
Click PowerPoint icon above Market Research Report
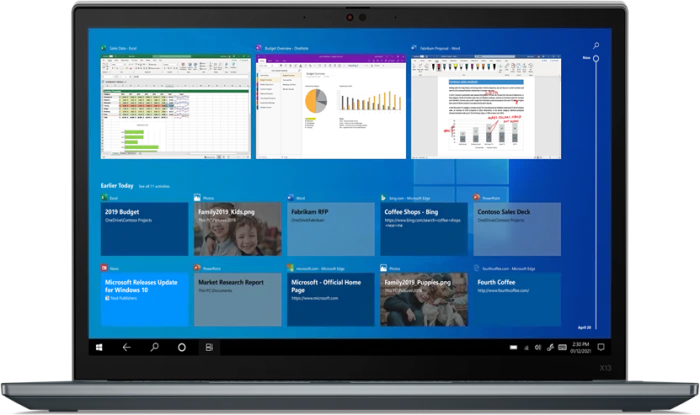point(197,268)
